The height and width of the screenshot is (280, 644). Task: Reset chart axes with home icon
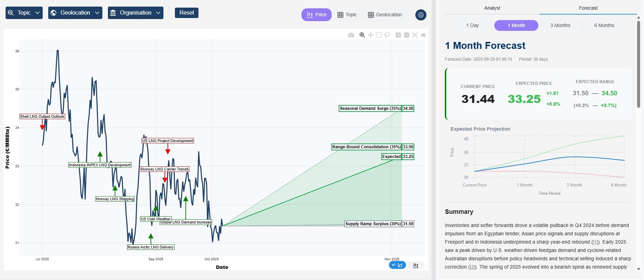pos(423,35)
